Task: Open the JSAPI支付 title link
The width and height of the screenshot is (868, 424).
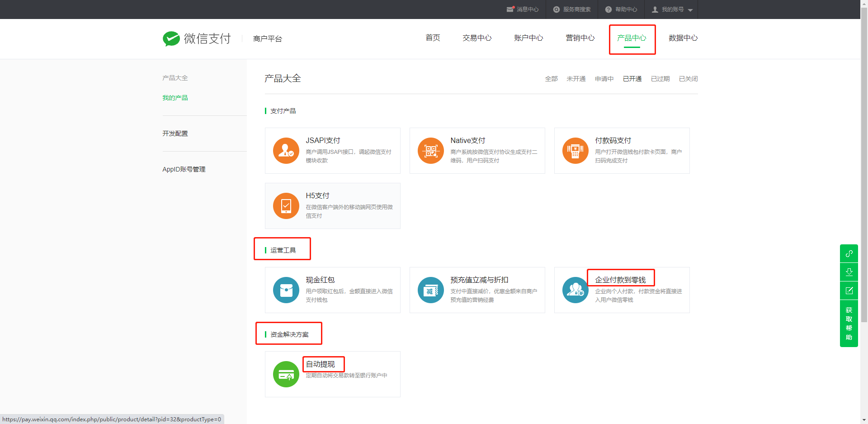Action: click(x=323, y=141)
